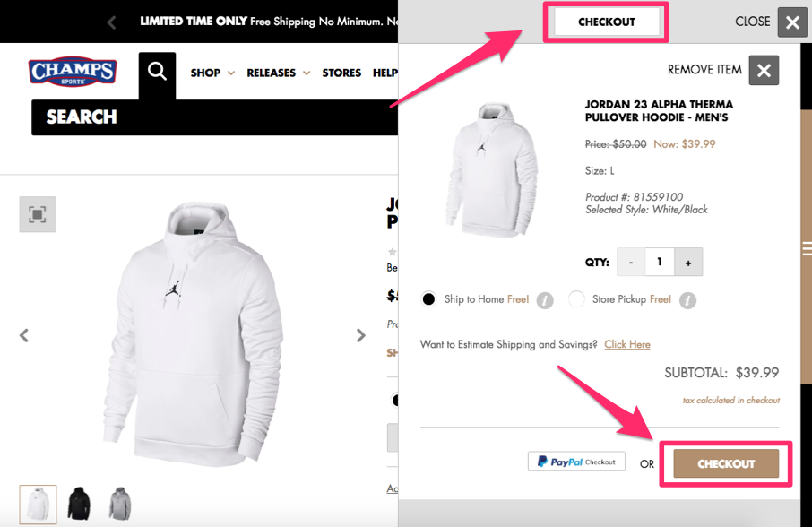Image resolution: width=812 pixels, height=527 pixels.
Task: Click the info icon next to Ship to Home
Action: point(545,300)
